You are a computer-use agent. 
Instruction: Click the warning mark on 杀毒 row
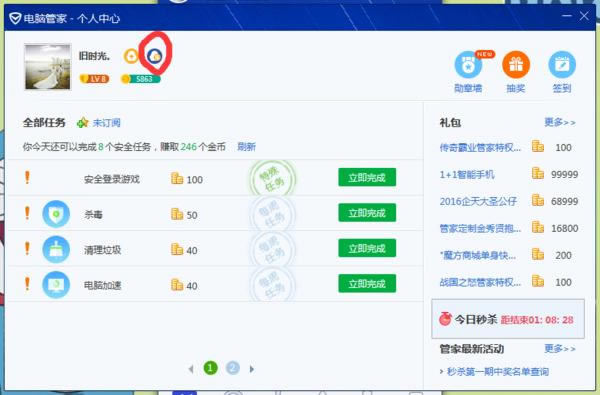[27, 213]
